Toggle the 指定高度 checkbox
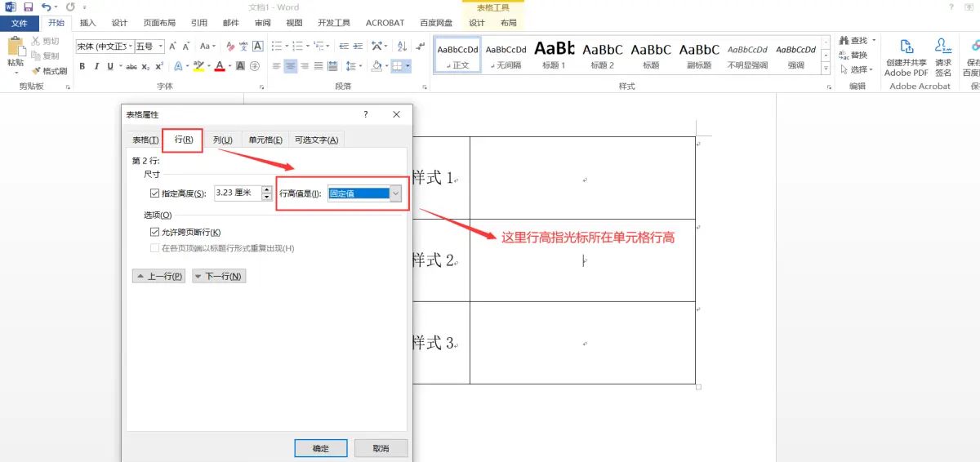Screen dimensions: 980x462 tap(154, 193)
